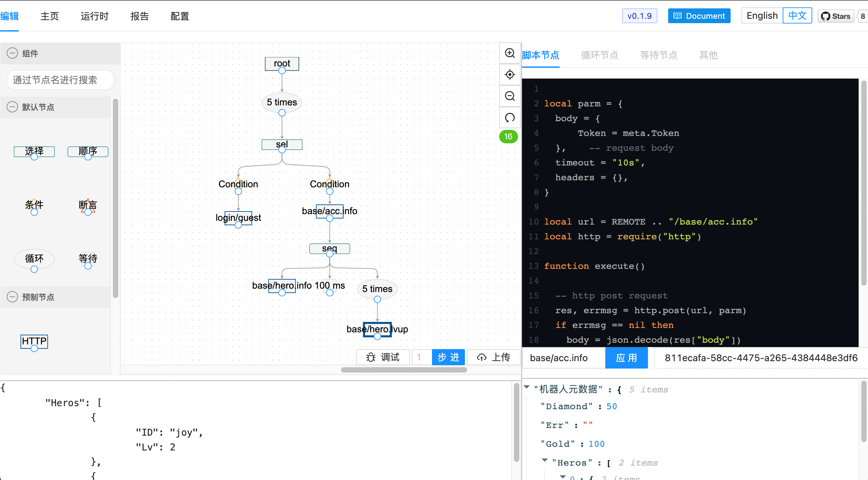Screen dimensions: 868x480
Task: Collapse the 机器人元数据 JSON tree
Action: [527, 387]
